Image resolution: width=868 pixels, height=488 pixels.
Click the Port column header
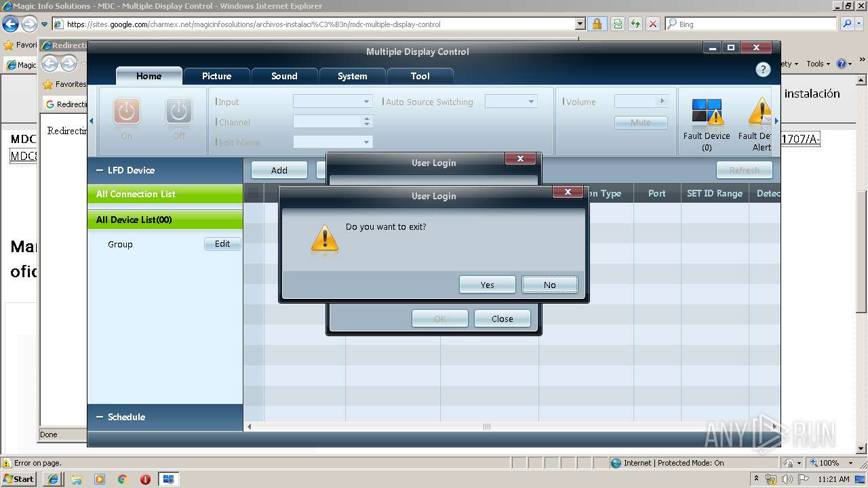[x=657, y=193]
